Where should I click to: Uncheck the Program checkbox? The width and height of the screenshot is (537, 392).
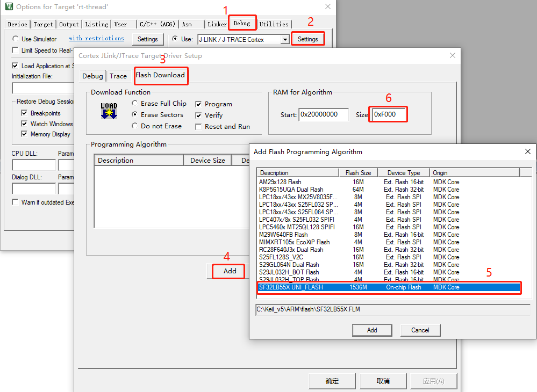pyautogui.click(x=198, y=104)
